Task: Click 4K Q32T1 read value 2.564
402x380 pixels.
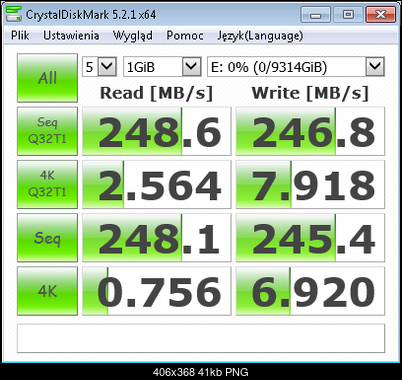Action: pyautogui.click(x=157, y=184)
